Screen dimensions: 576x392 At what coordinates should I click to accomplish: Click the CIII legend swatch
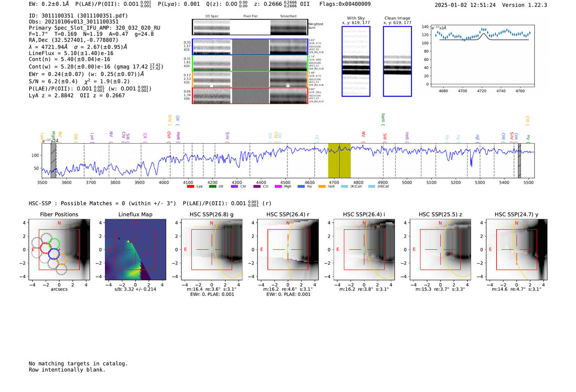[257, 186]
